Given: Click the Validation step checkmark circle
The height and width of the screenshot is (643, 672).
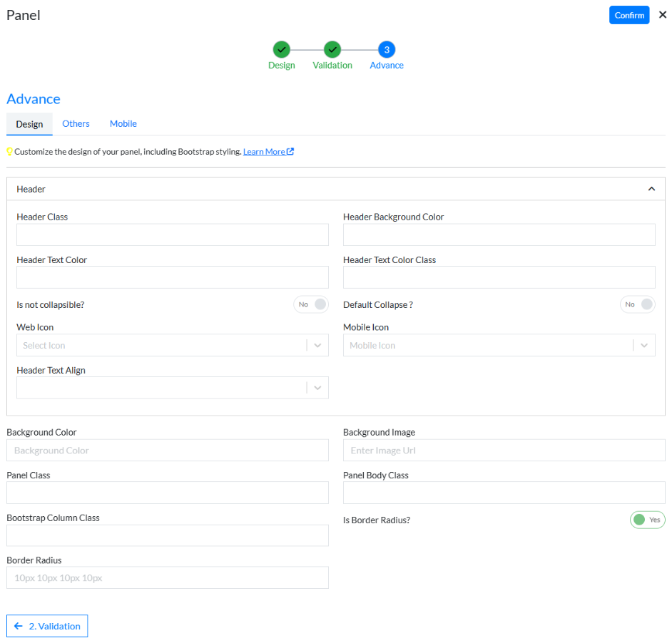Looking at the screenshot, I should pyautogui.click(x=332, y=49).
